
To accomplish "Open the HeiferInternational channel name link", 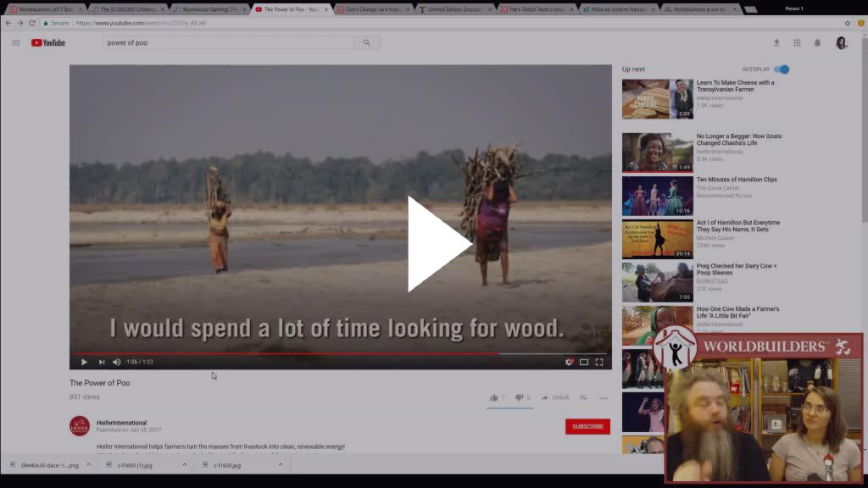I will click(121, 423).
